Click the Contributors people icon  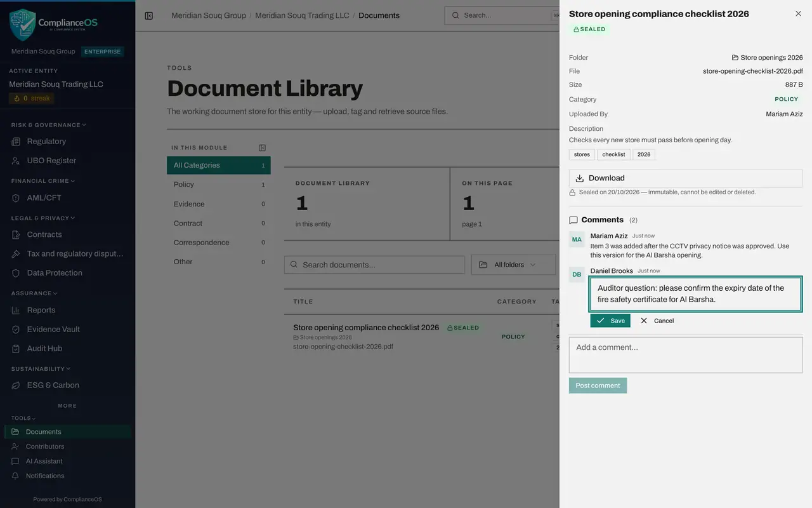[15, 446]
